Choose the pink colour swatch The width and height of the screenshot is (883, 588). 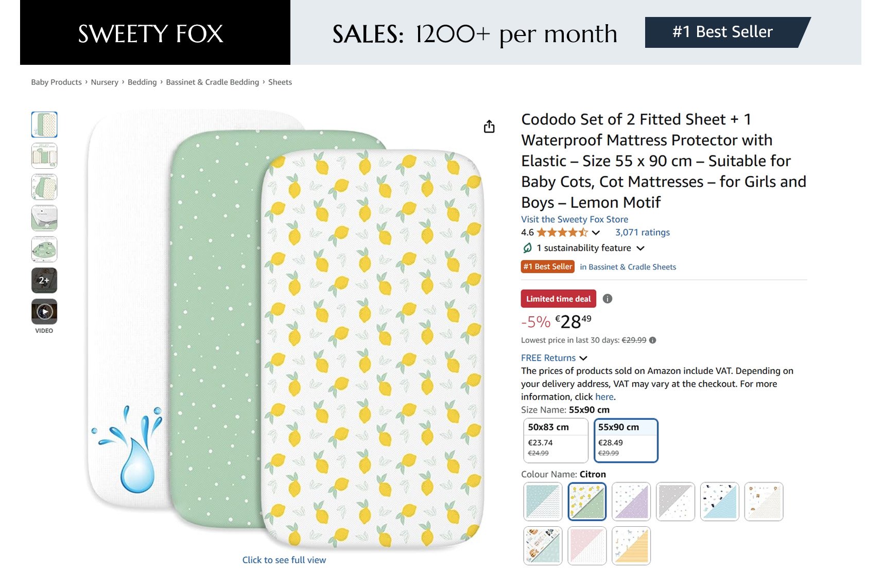point(587,546)
